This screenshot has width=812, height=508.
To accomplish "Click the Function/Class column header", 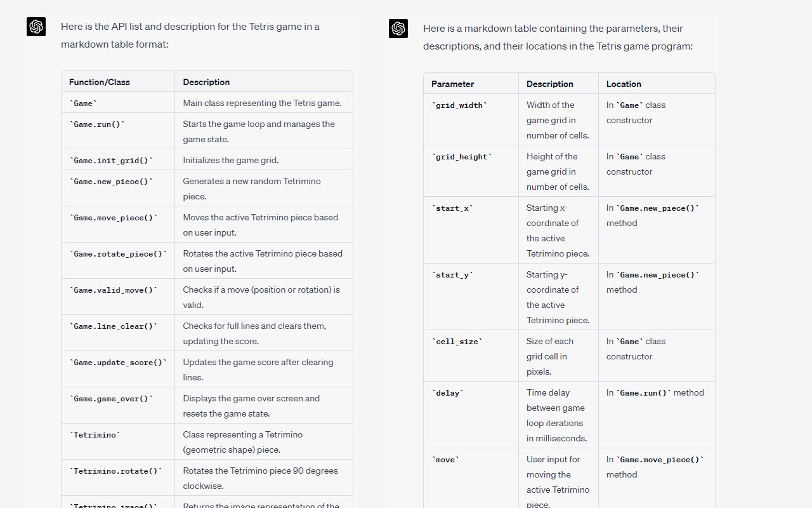I will [100, 82].
